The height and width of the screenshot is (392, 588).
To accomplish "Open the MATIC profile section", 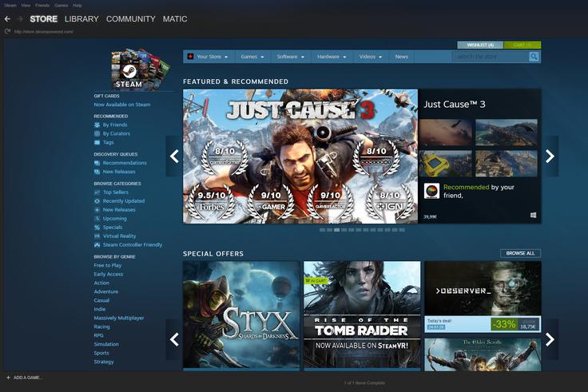I will coord(175,18).
